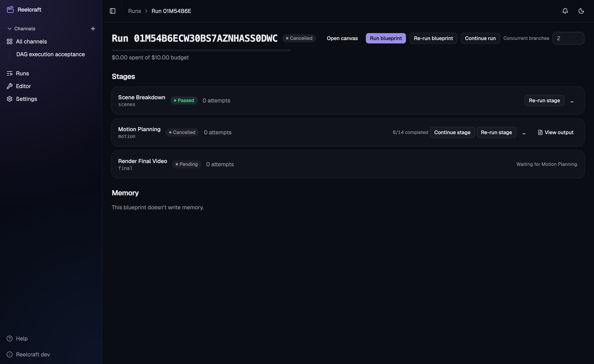594x364 pixels.
Task: Open the DAG execution acceptance channel
Action: [x=51, y=54]
